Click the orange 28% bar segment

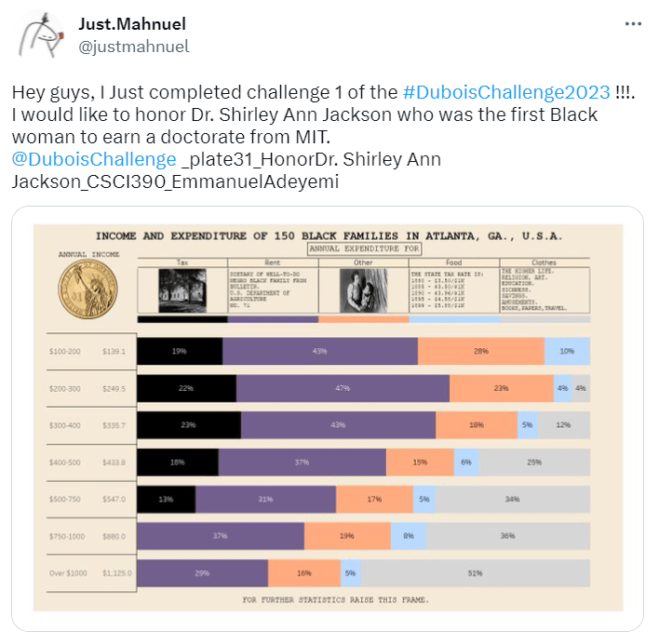pos(480,351)
